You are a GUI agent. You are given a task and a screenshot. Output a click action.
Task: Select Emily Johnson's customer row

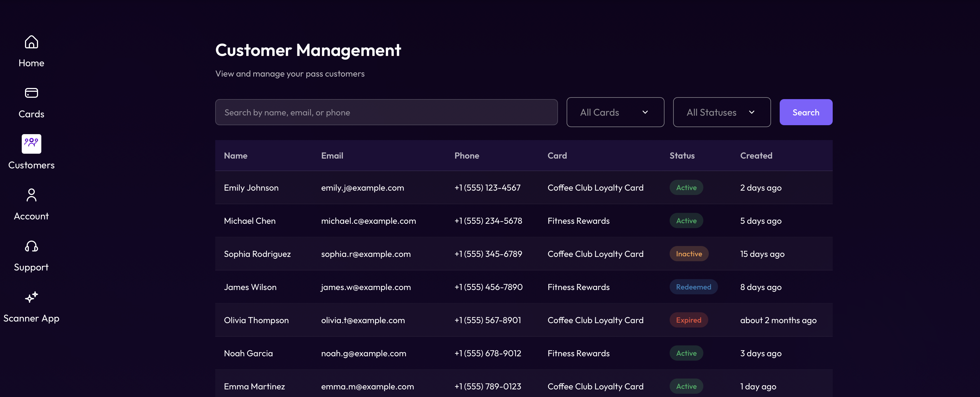click(x=251, y=187)
